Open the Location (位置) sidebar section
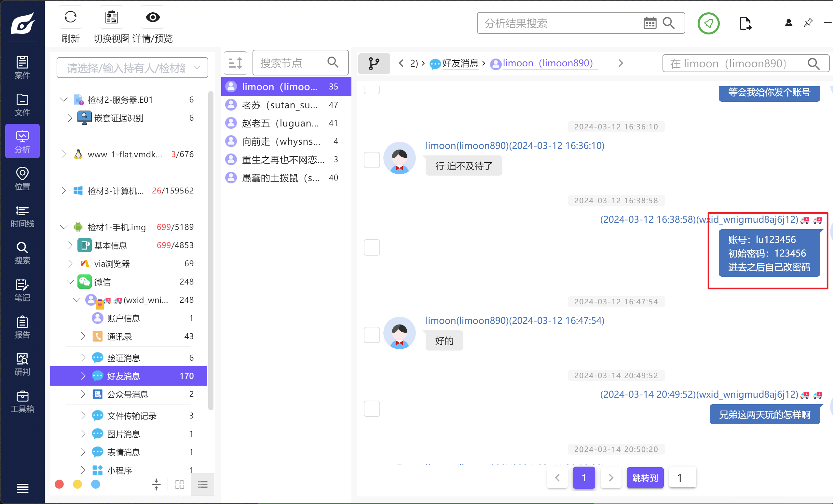 [22, 179]
